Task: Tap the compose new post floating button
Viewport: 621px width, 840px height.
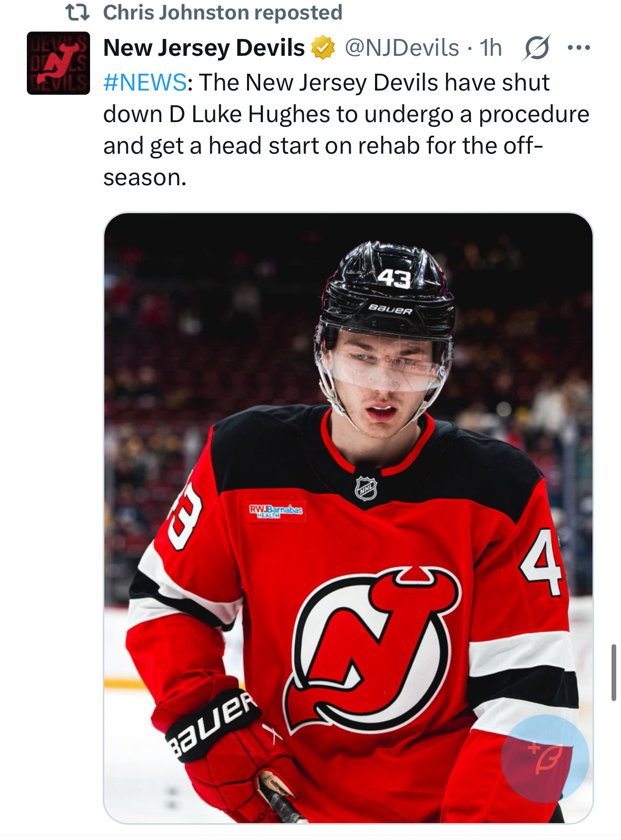Action: (545, 758)
